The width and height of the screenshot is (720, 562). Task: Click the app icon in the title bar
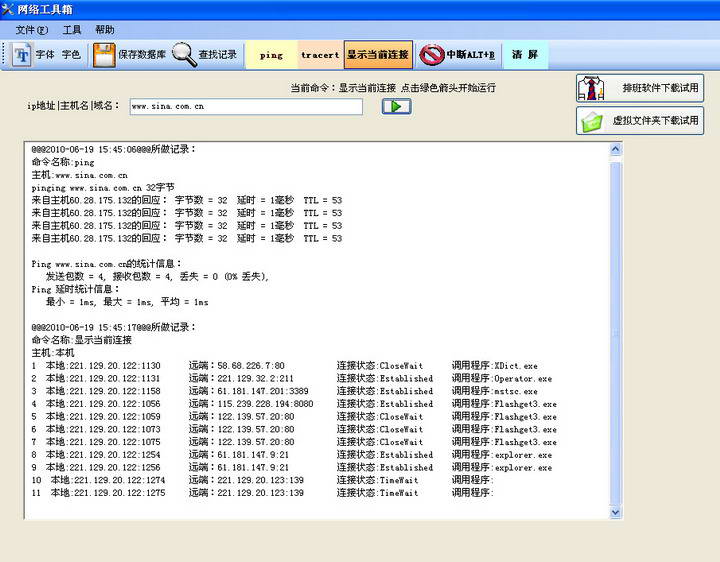pos(9,9)
